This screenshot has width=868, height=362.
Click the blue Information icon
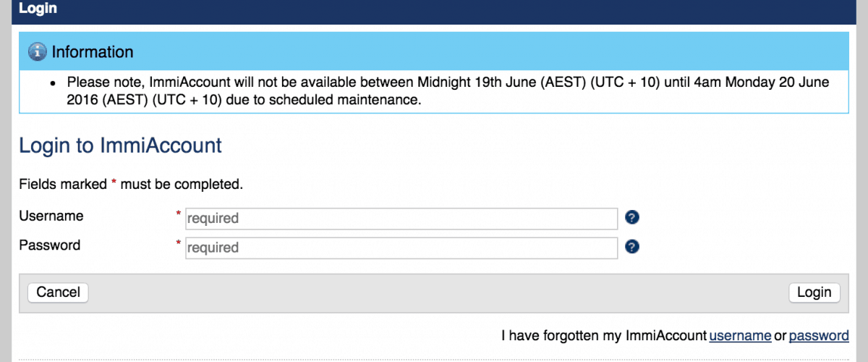37,52
